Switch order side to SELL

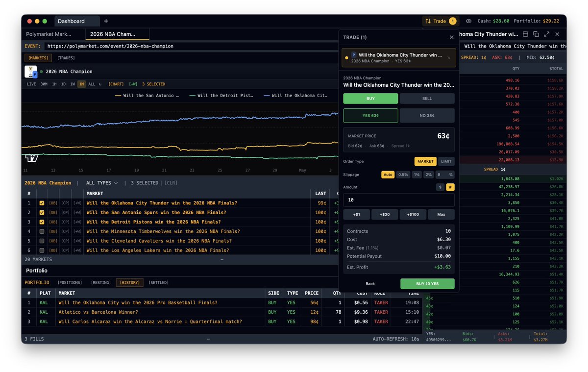pos(427,99)
